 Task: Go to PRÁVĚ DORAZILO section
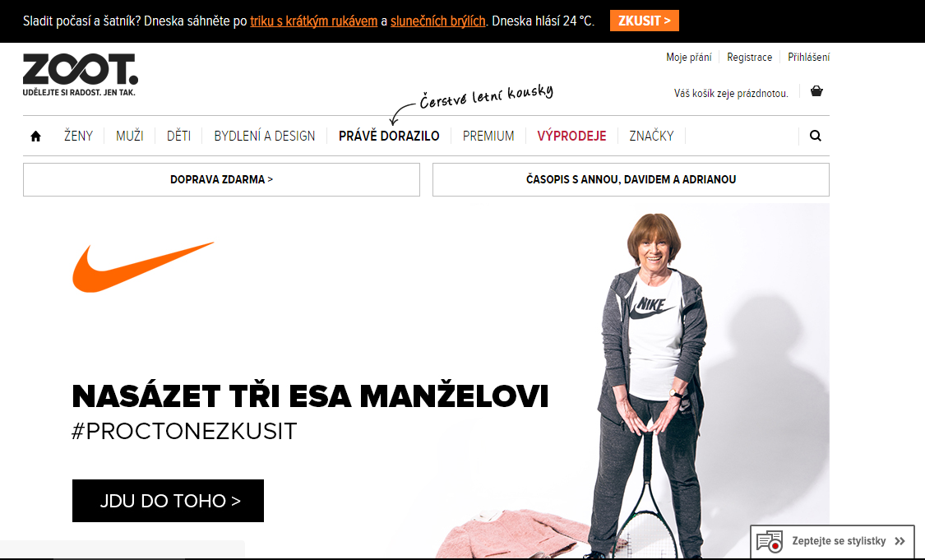tap(389, 137)
